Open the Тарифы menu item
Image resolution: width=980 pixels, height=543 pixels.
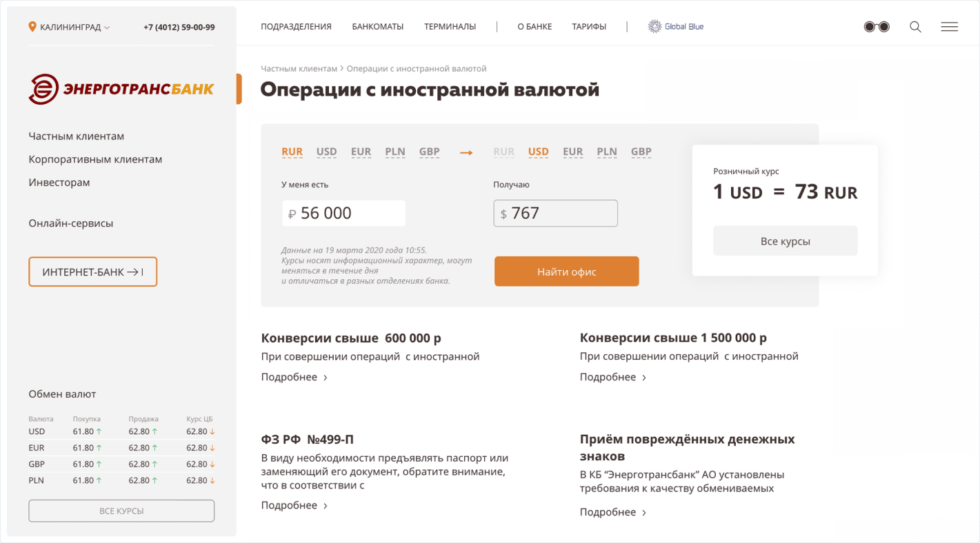pyautogui.click(x=589, y=27)
